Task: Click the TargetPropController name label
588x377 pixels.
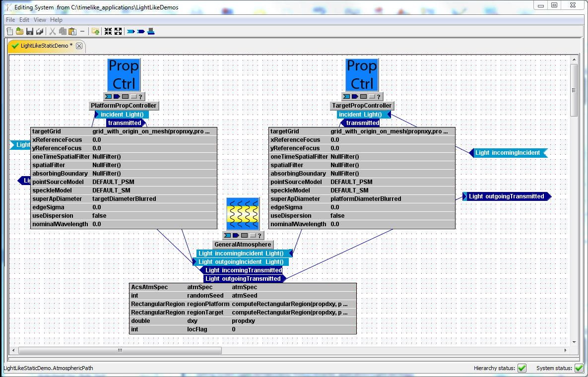Action: [x=362, y=106]
